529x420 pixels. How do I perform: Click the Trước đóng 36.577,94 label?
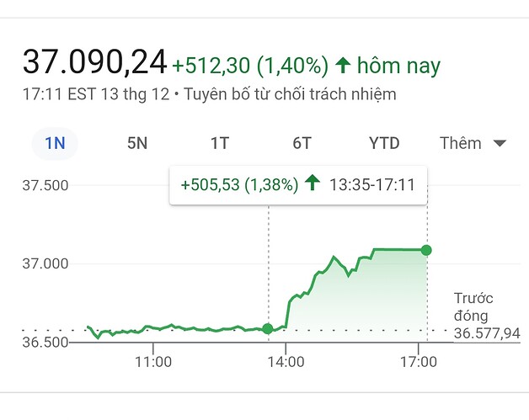pyautogui.click(x=486, y=316)
